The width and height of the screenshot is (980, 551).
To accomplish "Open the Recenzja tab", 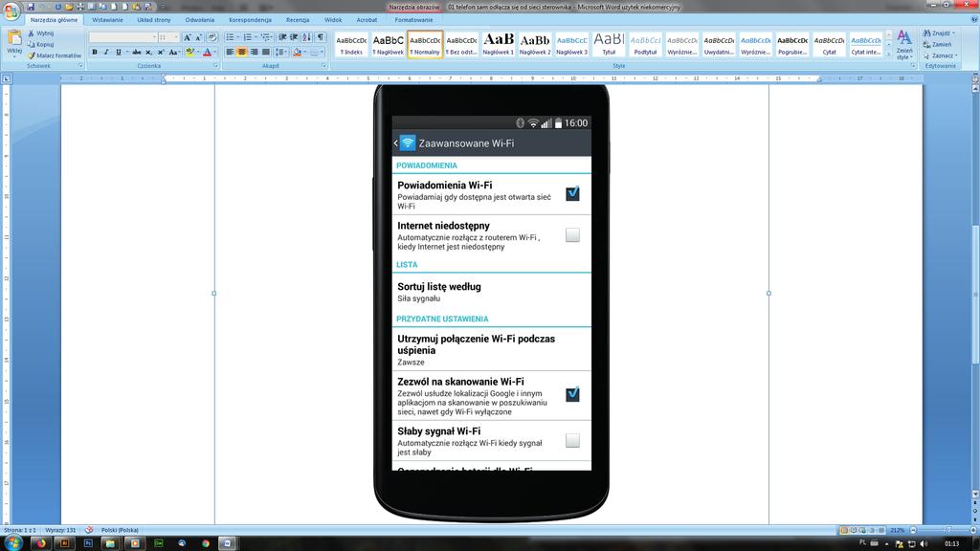I will (x=298, y=20).
